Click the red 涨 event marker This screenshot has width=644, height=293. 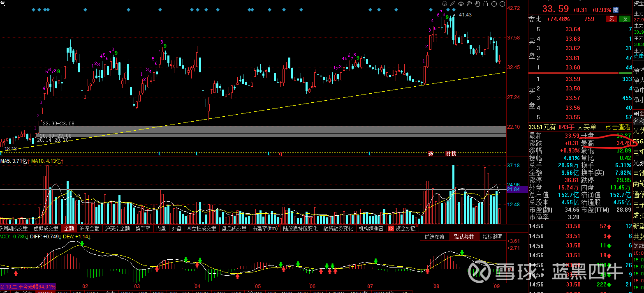pyautogui.click(x=431, y=153)
